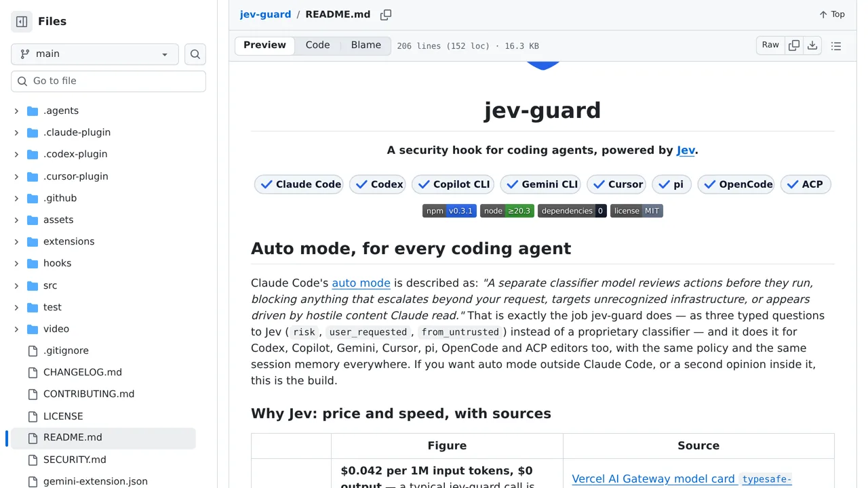Focus the Go to file field
Viewport: 868px width, 488px height.
(108, 81)
